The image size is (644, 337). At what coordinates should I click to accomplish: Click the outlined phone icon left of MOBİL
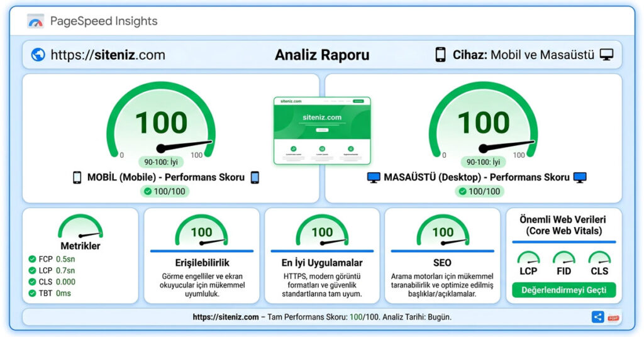pyautogui.click(x=77, y=177)
